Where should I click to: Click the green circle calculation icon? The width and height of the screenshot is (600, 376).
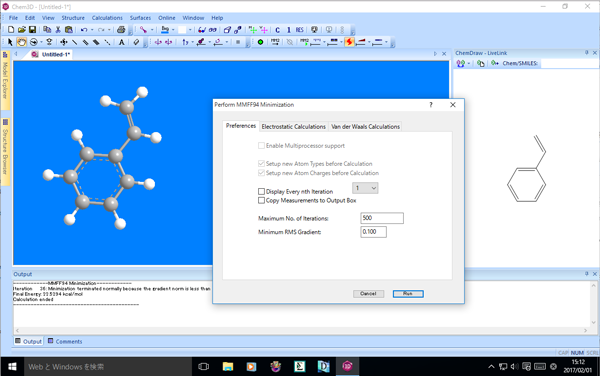click(260, 42)
